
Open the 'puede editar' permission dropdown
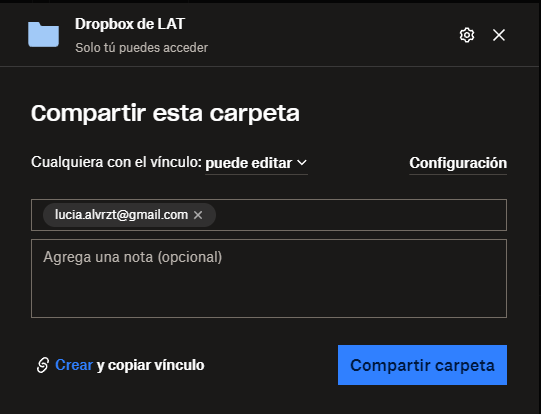tap(256, 163)
